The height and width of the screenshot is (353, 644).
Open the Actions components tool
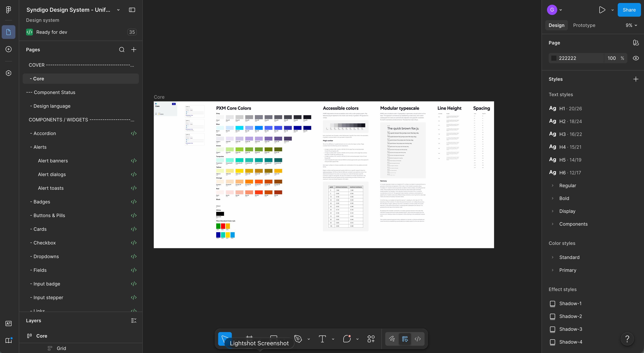pyautogui.click(x=371, y=339)
